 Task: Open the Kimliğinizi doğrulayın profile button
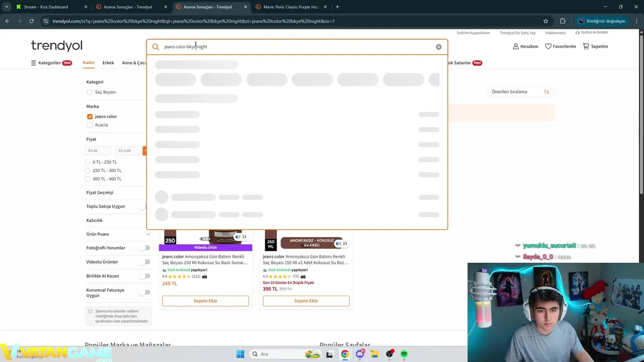pyautogui.click(x=602, y=21)
